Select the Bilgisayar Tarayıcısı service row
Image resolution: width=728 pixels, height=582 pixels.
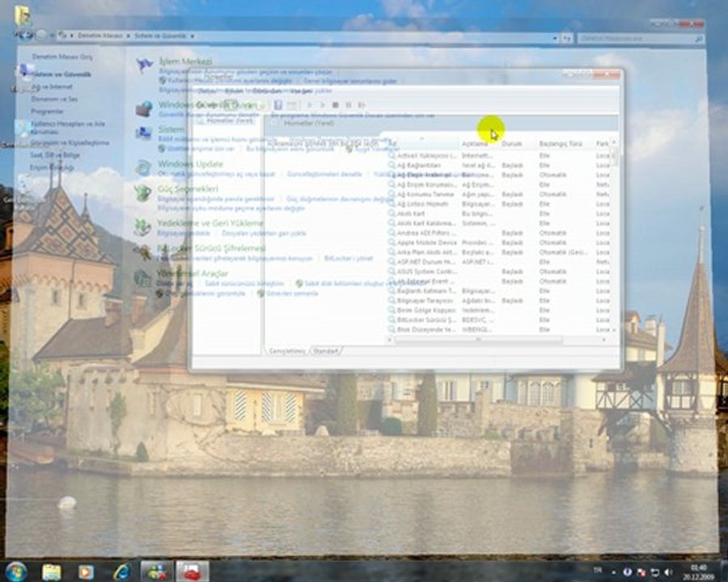(x=499, y=301)
